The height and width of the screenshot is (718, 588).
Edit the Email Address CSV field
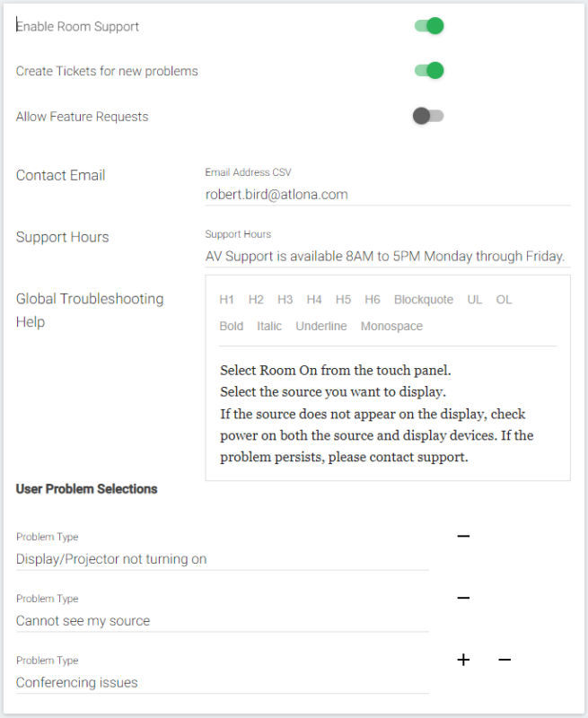(x=388, y=195)
